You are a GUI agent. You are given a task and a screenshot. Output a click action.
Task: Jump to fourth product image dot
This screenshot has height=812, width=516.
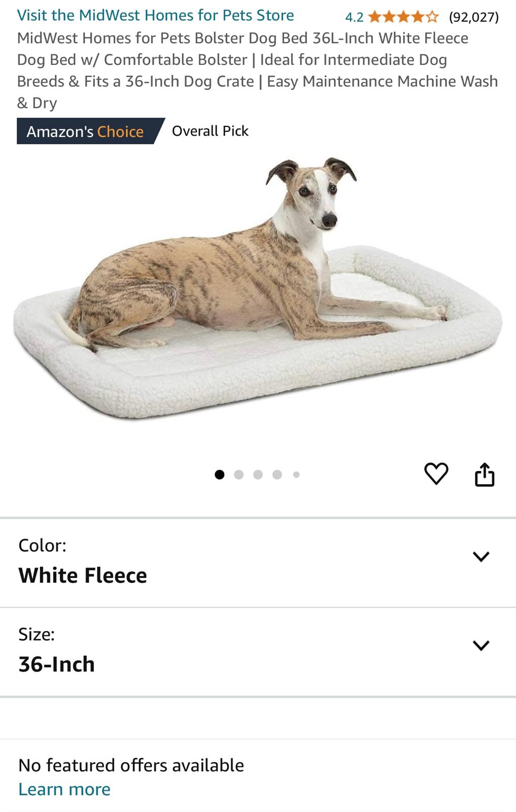(277, 475)
